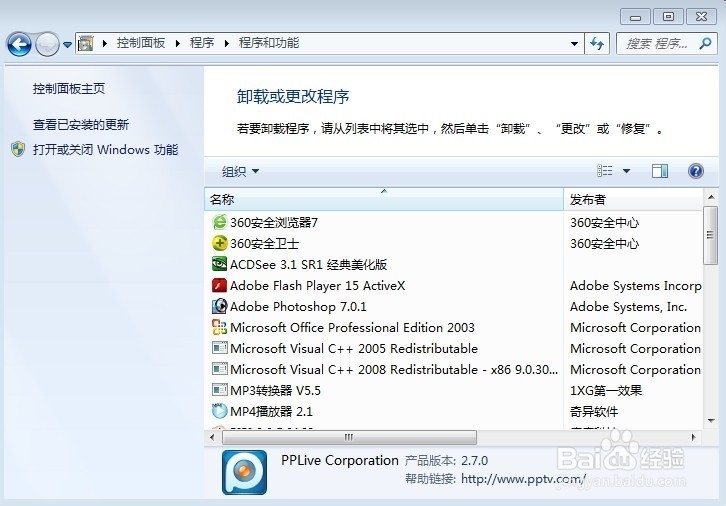Viewport: 726px width, 506px height.
Task: Click the Back navigation arrow
Action: [x=19, y=45]
